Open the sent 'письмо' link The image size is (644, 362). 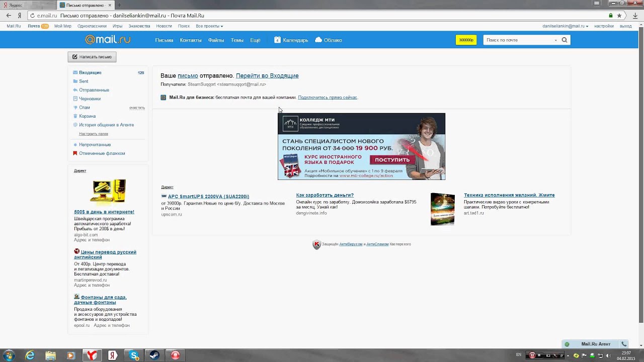(x=188, y=75)
